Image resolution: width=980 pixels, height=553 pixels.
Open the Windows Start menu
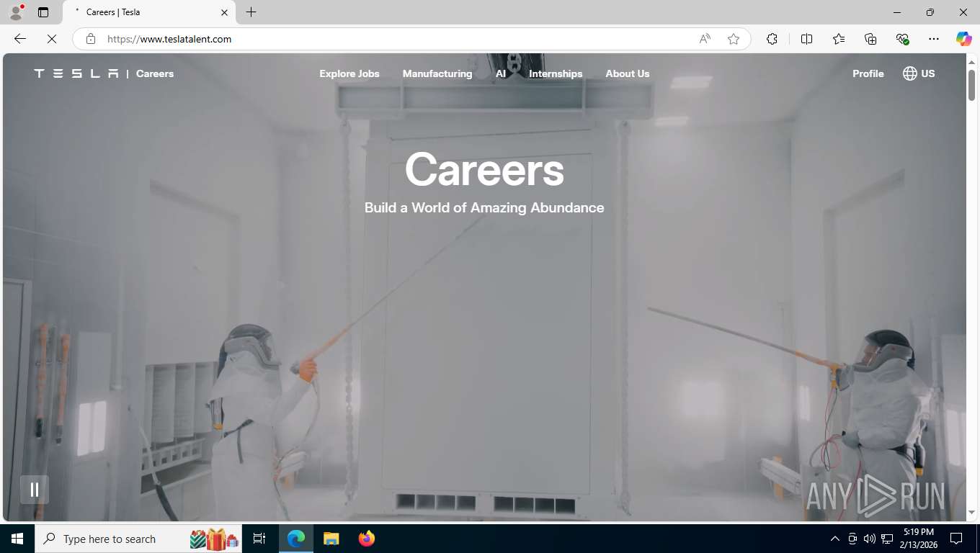tap(17, 539)
